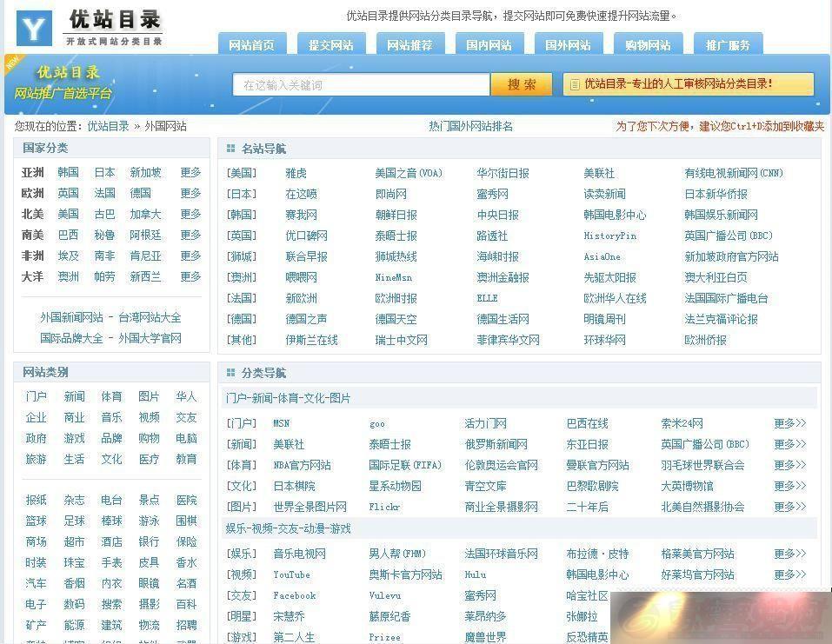Open the NBA官方网站 link
Image resolution: width=832 pixels, height=644 pixels.
pyautogui.click(x=302, y=465)
